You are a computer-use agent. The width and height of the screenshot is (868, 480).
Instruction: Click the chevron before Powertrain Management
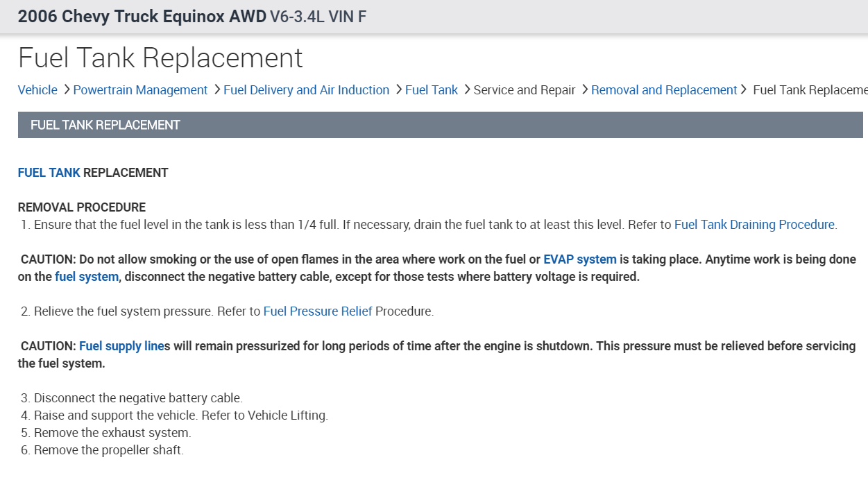point(67,89)
